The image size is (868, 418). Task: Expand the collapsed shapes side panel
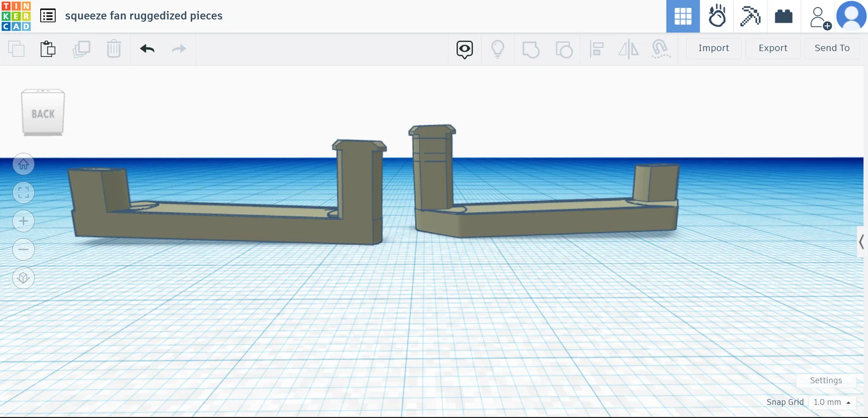pos(861,242)
